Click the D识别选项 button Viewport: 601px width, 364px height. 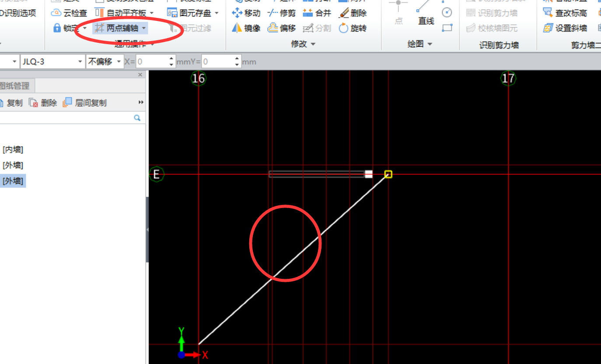[x=18, y=13]
